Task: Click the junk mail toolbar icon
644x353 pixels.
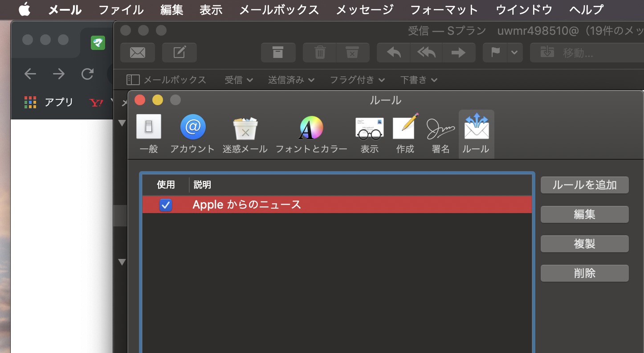Action: tap(352, 53)
